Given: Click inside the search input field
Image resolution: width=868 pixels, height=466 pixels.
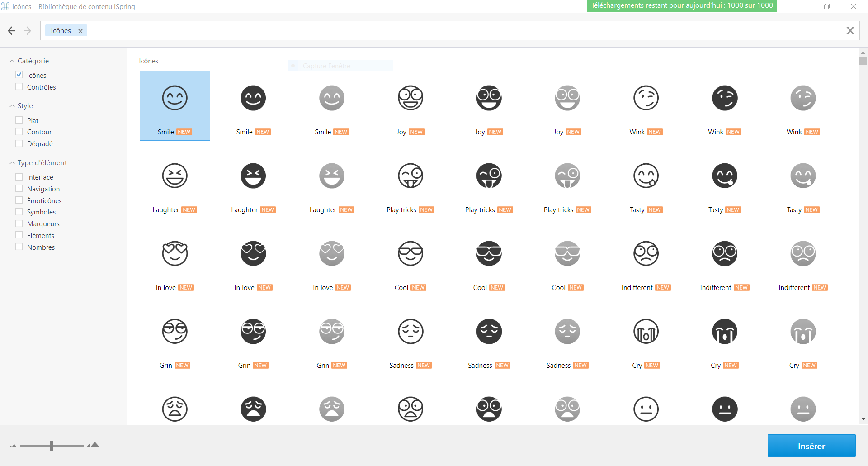Looking at the screenshot, I should tap(452, 31).
